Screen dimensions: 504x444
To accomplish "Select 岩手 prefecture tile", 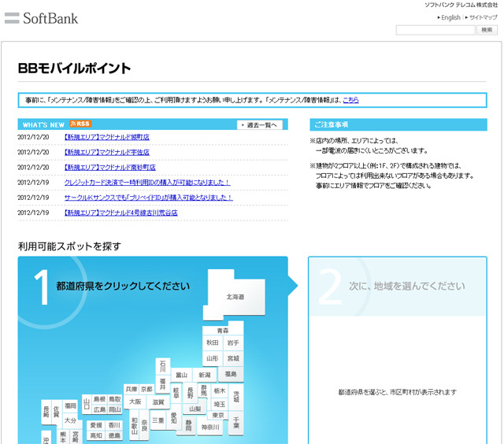I will 233,342.
